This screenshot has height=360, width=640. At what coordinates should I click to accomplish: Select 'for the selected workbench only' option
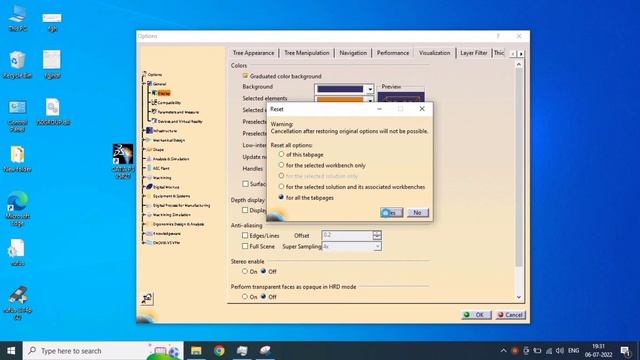281,165
